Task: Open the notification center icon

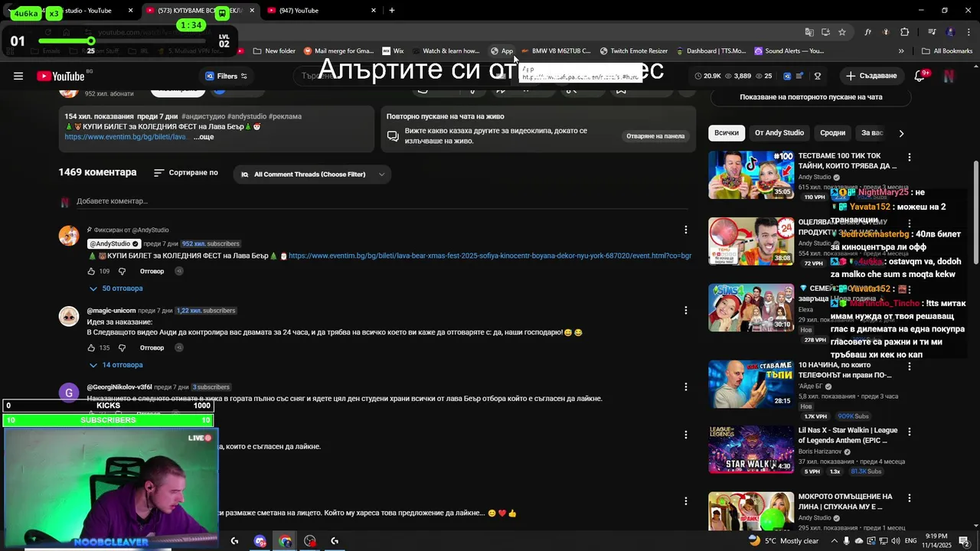Action: pyautogui.click(x=964, y=541)
